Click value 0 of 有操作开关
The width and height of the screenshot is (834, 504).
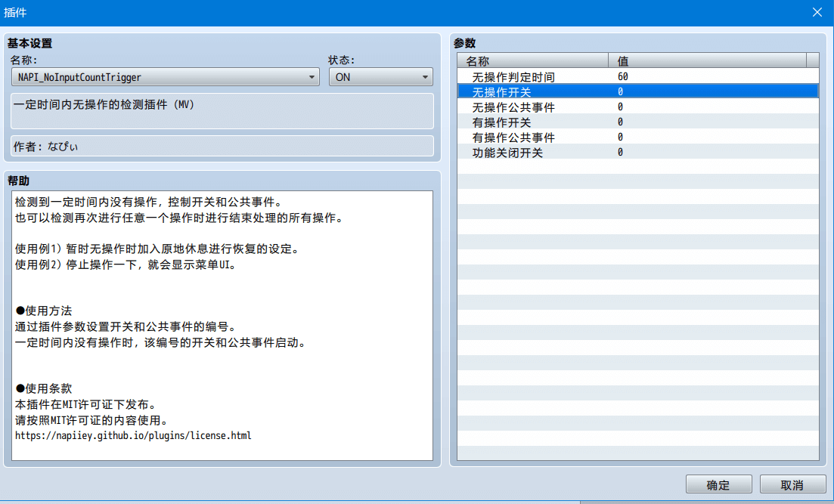pos(620,122)
